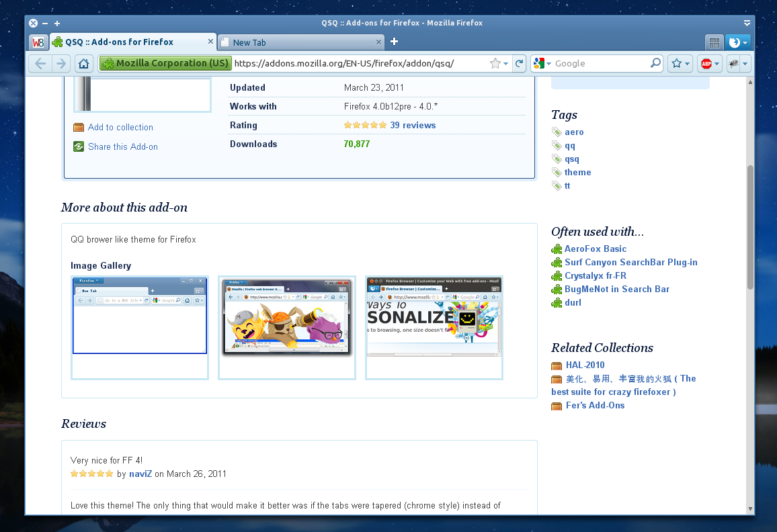Go back with the back arrow button
The height and width of the screenshot is (532, 777).
(x=40, y=63)
